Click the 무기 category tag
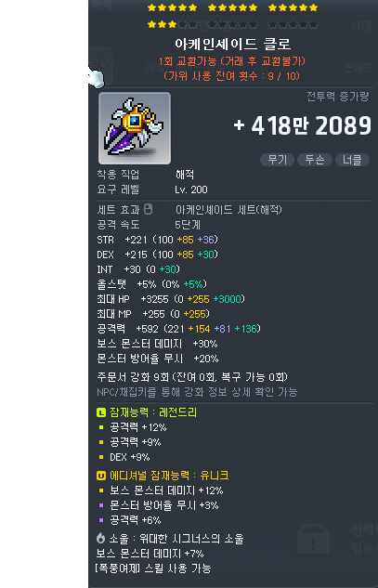 coord(277,160)
